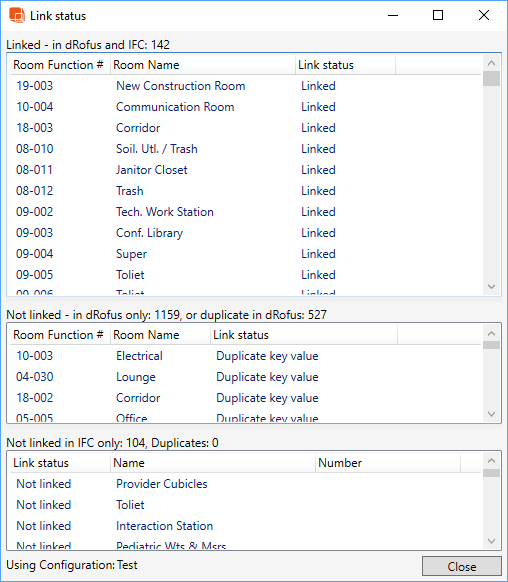This screenshot has width=508, height=582.
Task: Select the 08-011 Janitor Closet row
Action: click(x=246, y=170)
